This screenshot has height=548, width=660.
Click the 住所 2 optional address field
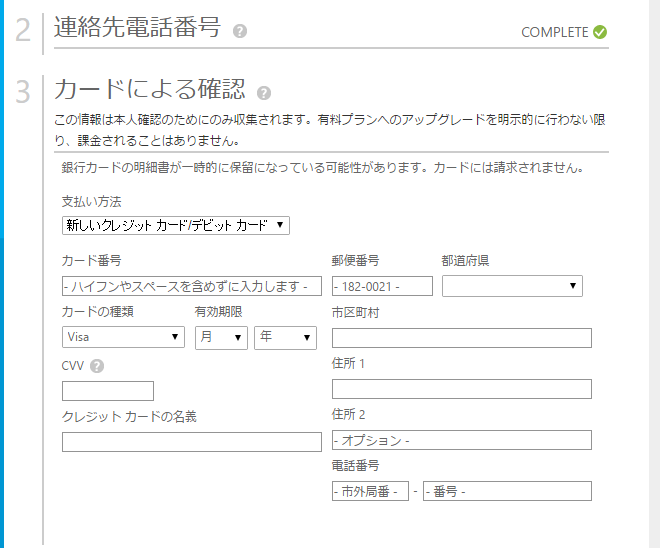pyautogui.click(x=461, y=440)
